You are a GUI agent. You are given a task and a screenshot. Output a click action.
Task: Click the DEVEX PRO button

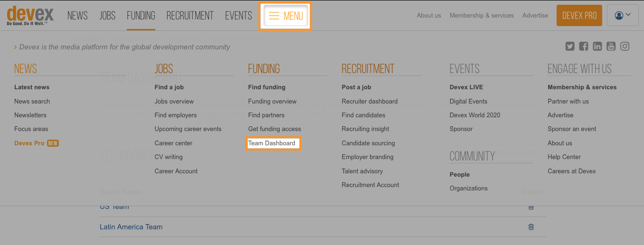579,16
